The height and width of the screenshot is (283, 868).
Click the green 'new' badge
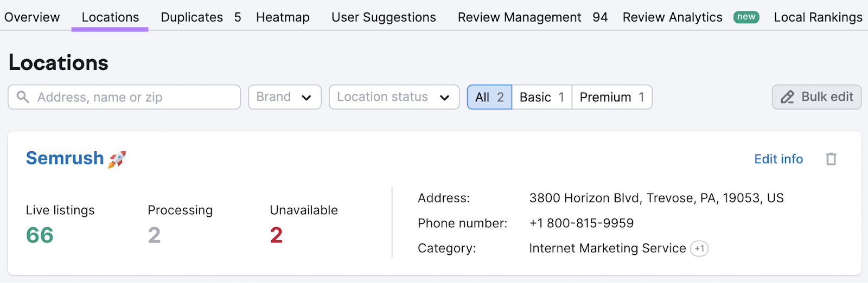[746, 17]
